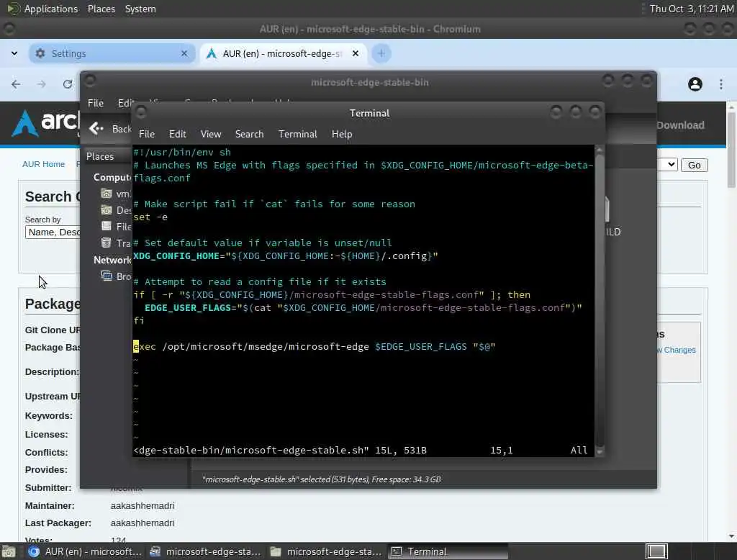
Task: Open a new Chromium tab
Action: coord(381,53)
